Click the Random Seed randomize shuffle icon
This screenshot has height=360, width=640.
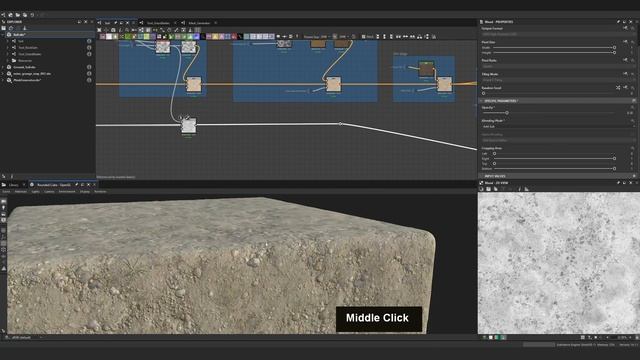coord(618,88)
